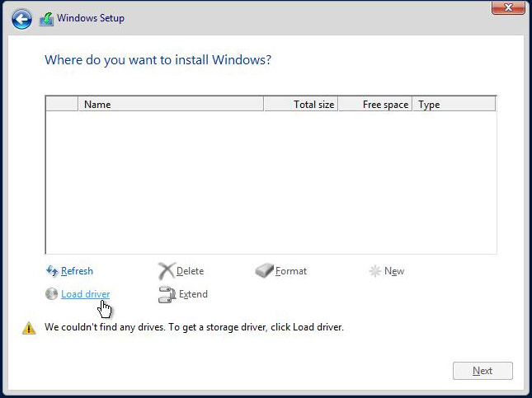Click the Format drive icon
This screenshot has width=532, height=398.
click(x=264, y=271)
